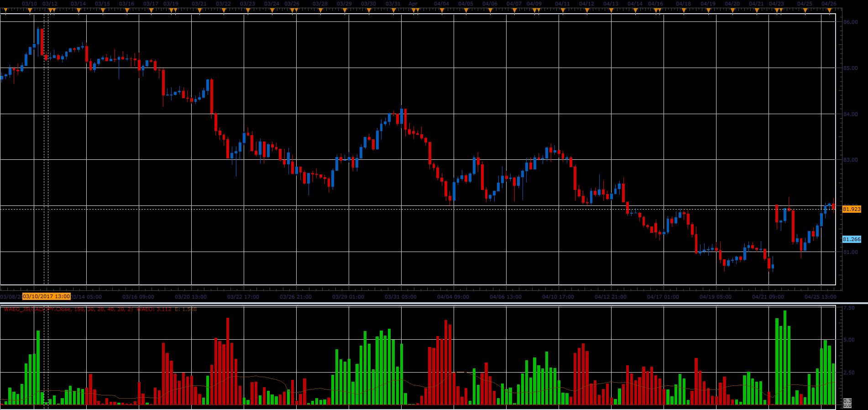This screenshot has height=410, width=868.
Task: Click the 03/29 01:00 time axis label
Action: 348,297
